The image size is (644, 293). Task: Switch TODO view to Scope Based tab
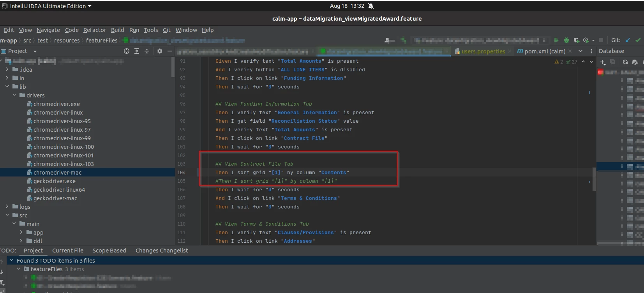(x=109, y=251)
